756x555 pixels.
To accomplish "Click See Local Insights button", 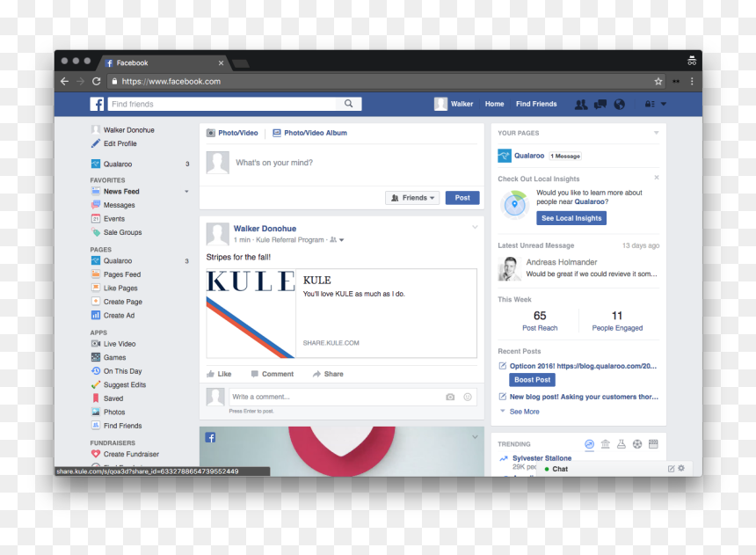I will point(571,218).
